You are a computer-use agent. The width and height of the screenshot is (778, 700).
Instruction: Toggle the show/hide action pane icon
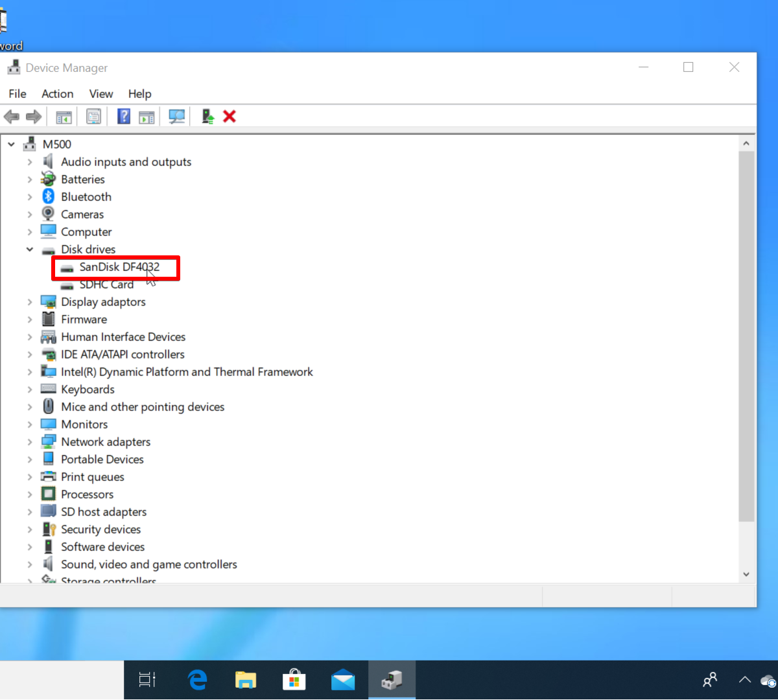[147, 117]
